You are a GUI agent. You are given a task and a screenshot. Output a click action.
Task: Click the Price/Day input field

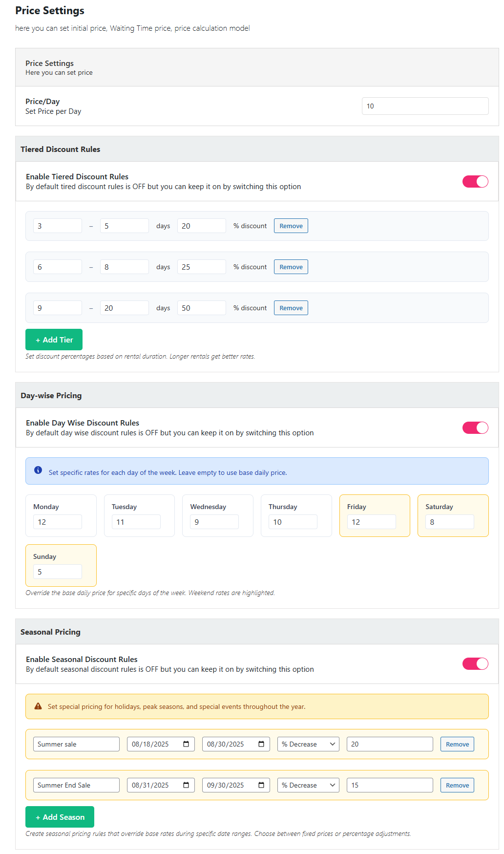[425, 106]
